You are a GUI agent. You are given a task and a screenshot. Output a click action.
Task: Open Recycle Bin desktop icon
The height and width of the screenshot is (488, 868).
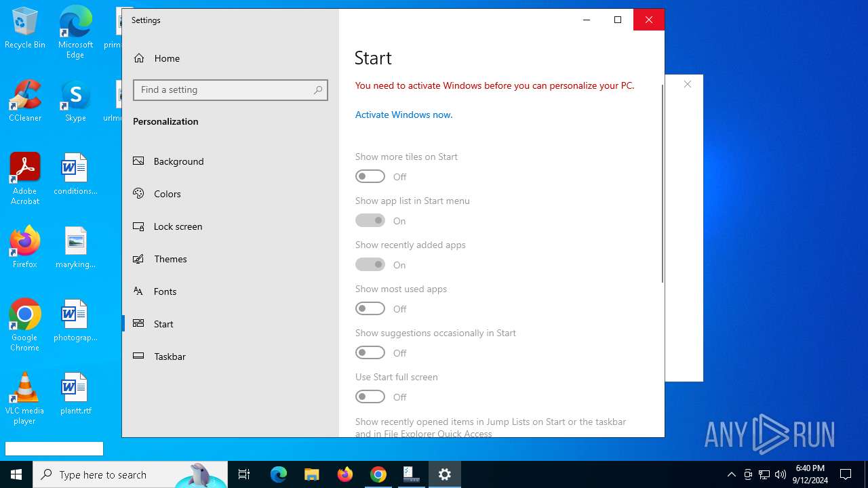point(25,28)
